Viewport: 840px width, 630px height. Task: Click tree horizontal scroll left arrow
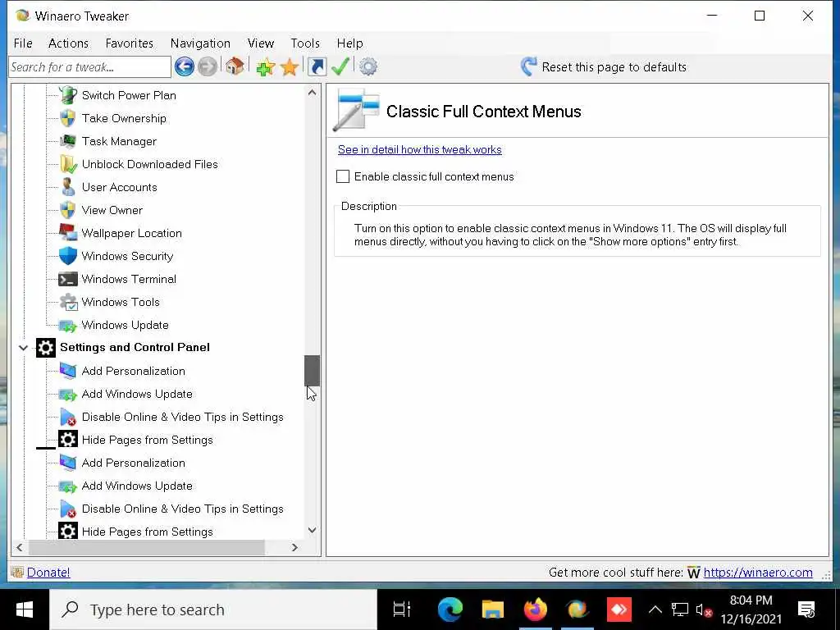(20, 547)
